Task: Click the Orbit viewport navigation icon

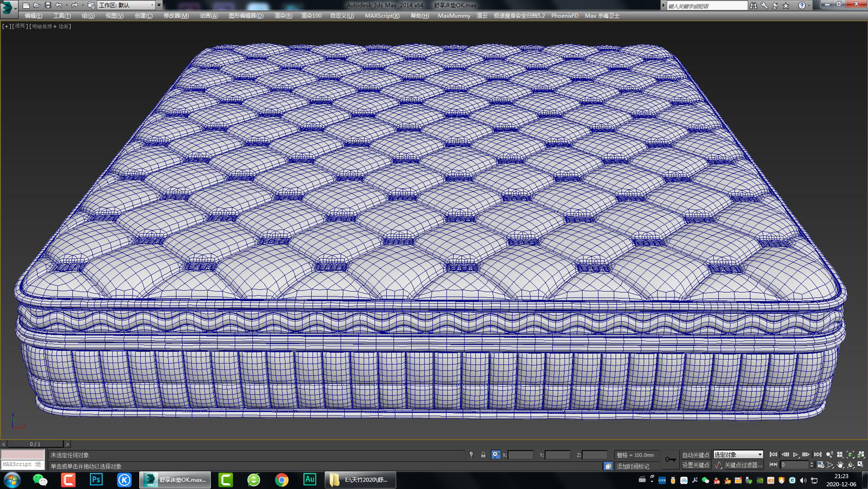Action: click(x=850, y=465)
